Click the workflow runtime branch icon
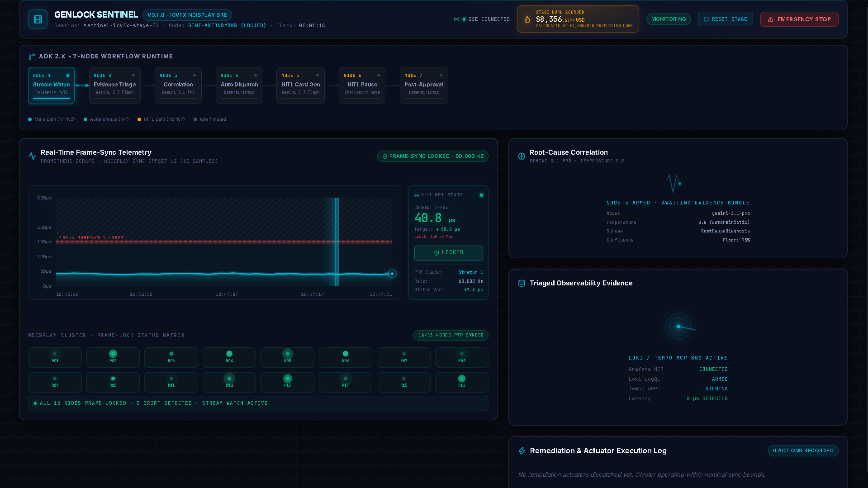Screen dimensions: 868x488 32,57
